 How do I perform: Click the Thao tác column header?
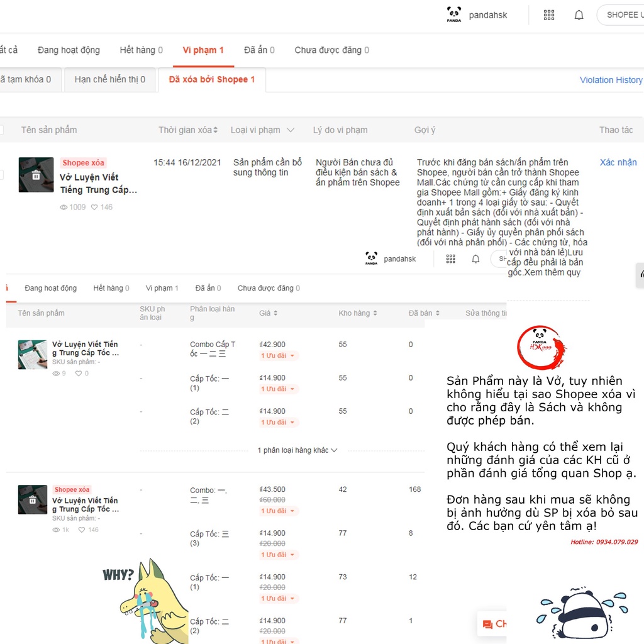616,130
